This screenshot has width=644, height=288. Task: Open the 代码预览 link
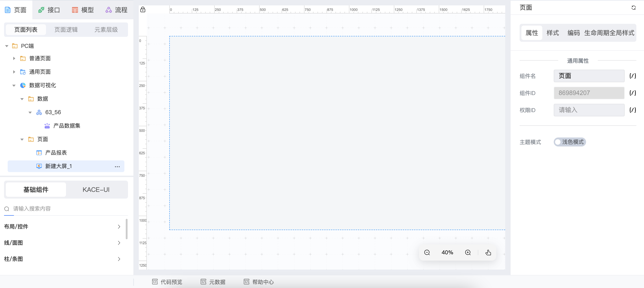coord(167,282)
